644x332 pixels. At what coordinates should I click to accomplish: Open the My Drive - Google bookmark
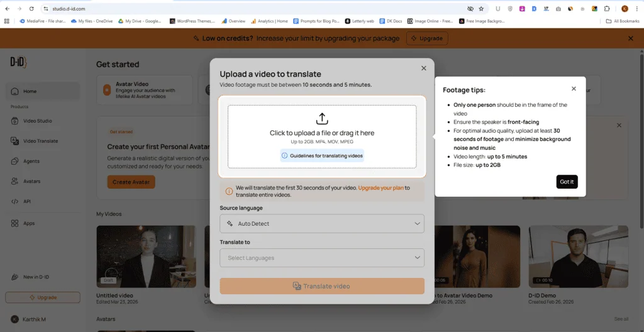140,21
